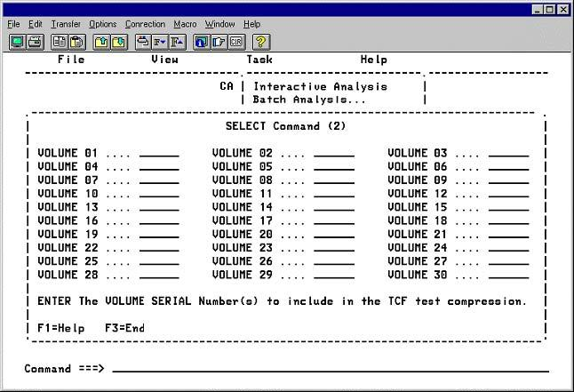This screenshot has width=574, height=392.
Task: Click the receive file folder down-arrow icon
Action: click(118, 42)
